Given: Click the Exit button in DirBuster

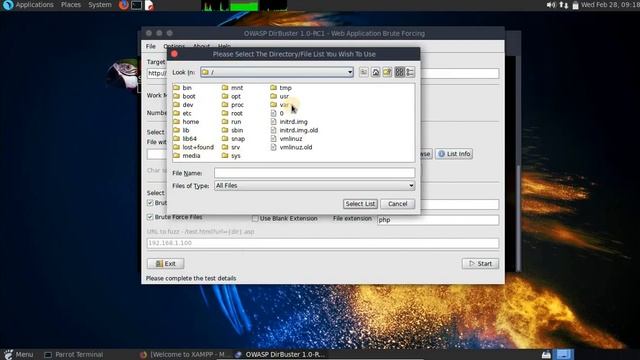Looking at the screenshot, I should pos(165,264).
